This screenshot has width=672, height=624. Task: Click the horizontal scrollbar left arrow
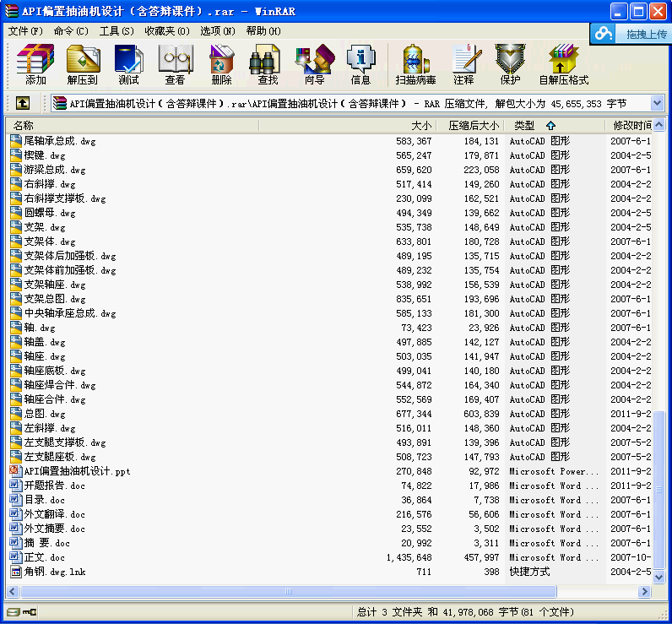tap(13, 592)
